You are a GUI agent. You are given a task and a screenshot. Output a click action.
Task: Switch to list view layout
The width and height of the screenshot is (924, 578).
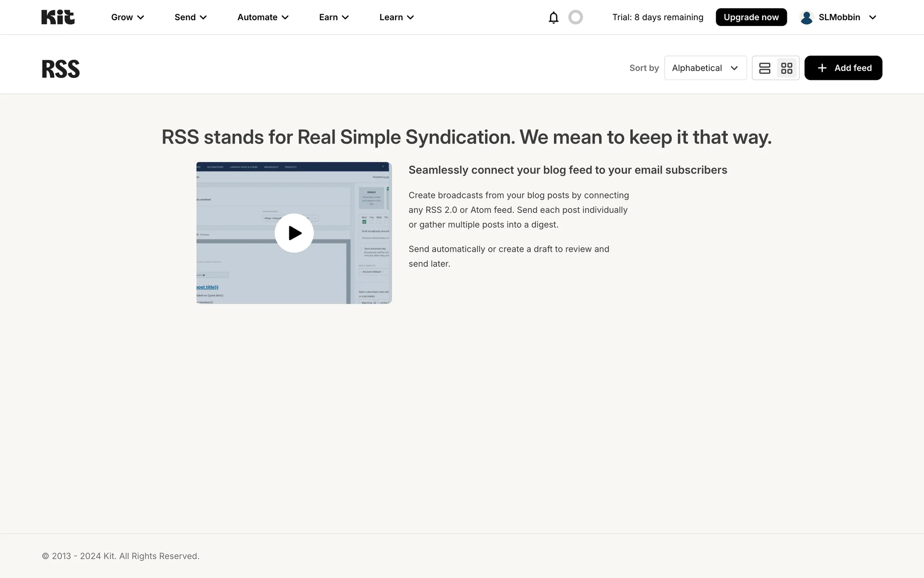[765, 68]
